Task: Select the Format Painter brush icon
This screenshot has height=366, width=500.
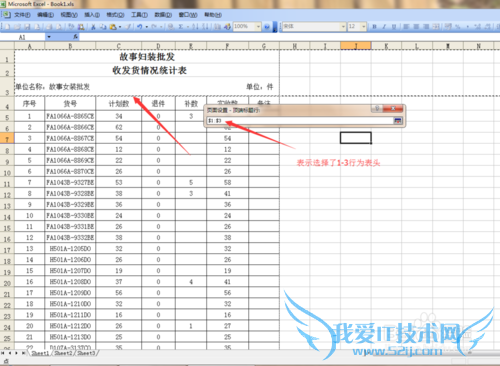Action: 128,27
